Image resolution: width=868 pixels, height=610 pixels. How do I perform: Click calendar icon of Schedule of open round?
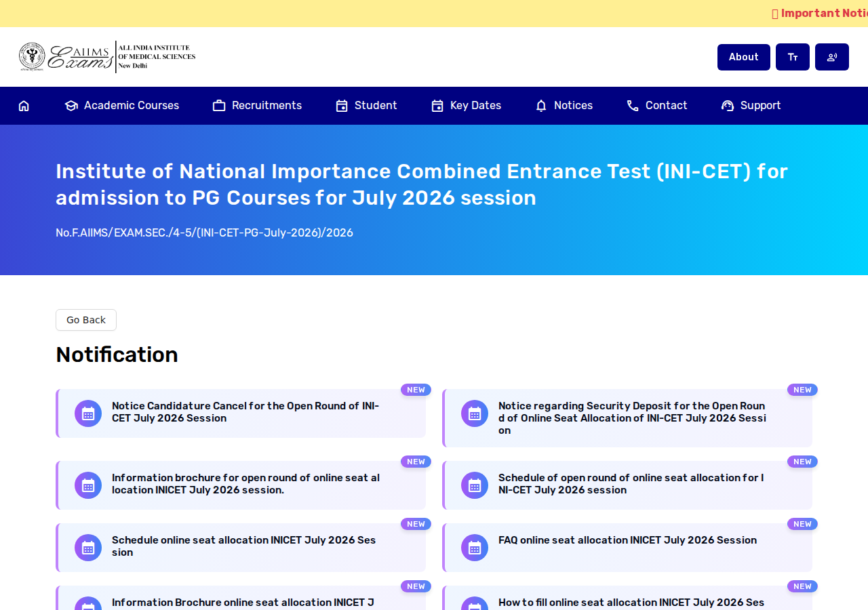pyautogui.click(x=475, y=485)
